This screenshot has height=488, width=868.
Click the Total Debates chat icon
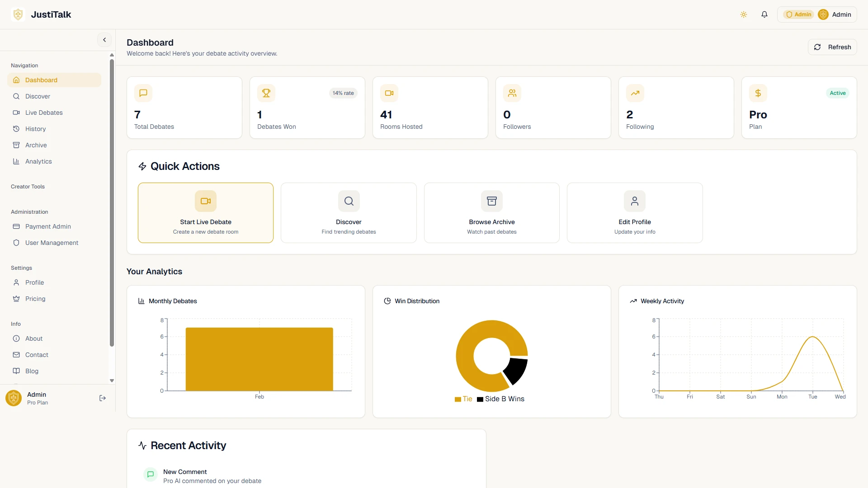(x=143, y=93)
